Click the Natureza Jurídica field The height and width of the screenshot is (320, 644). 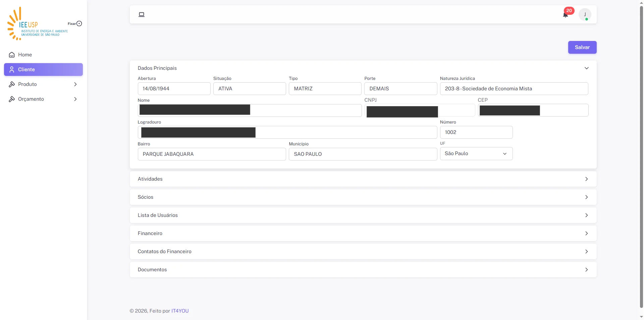[514, 89]
